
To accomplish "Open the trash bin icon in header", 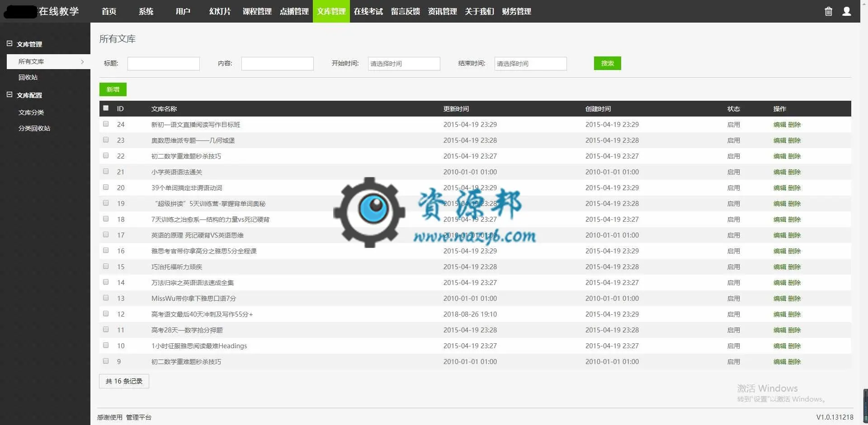I will pyautogui.click(x=828, y=11).
